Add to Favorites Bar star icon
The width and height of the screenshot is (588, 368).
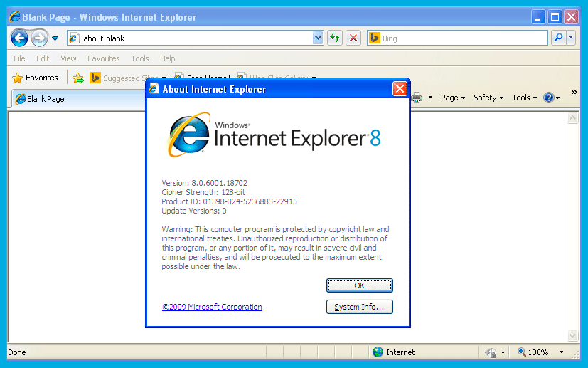78,78
